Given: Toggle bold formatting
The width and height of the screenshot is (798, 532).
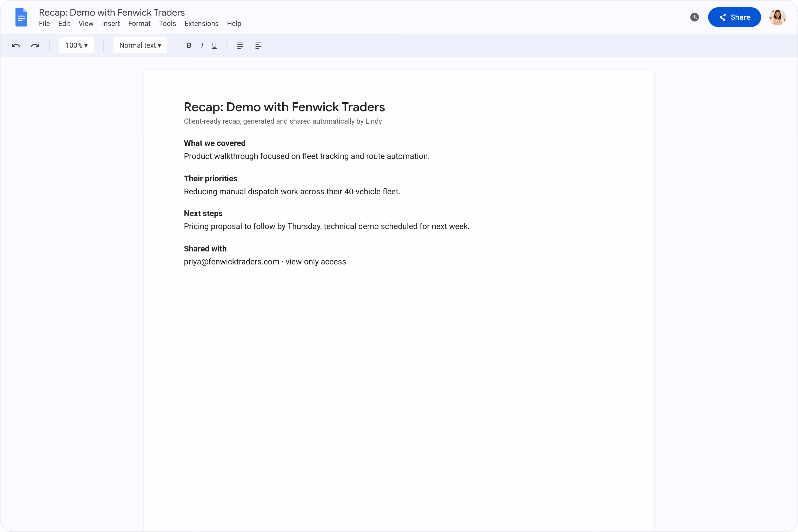Looking at the screenshot, I should pos(189,45).
